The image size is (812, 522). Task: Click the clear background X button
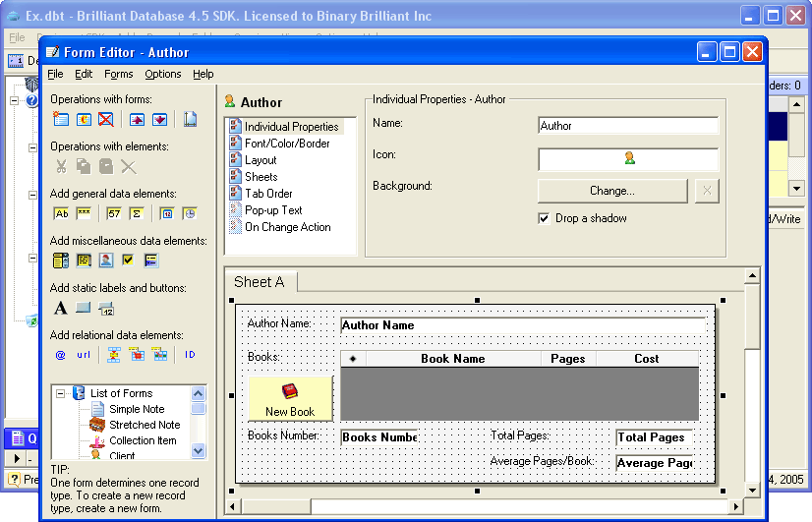(x=707, y=191)
